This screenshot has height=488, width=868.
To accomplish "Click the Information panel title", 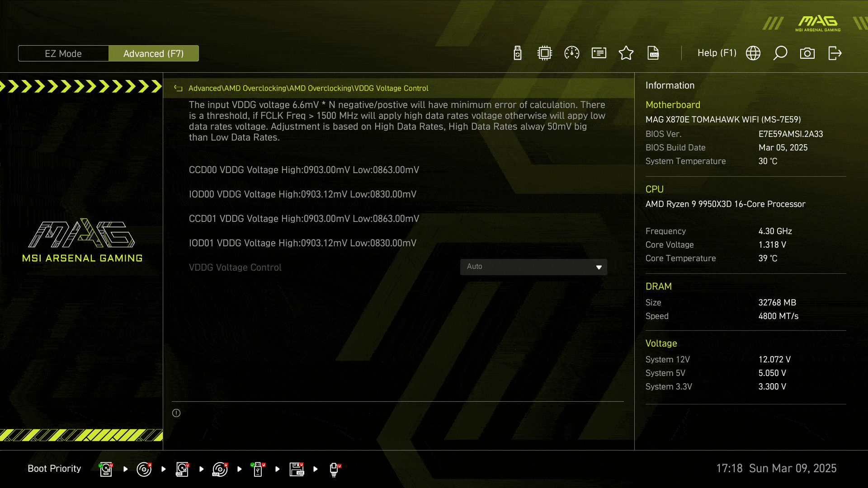I will pyautogui.click(x=670, y=85).
